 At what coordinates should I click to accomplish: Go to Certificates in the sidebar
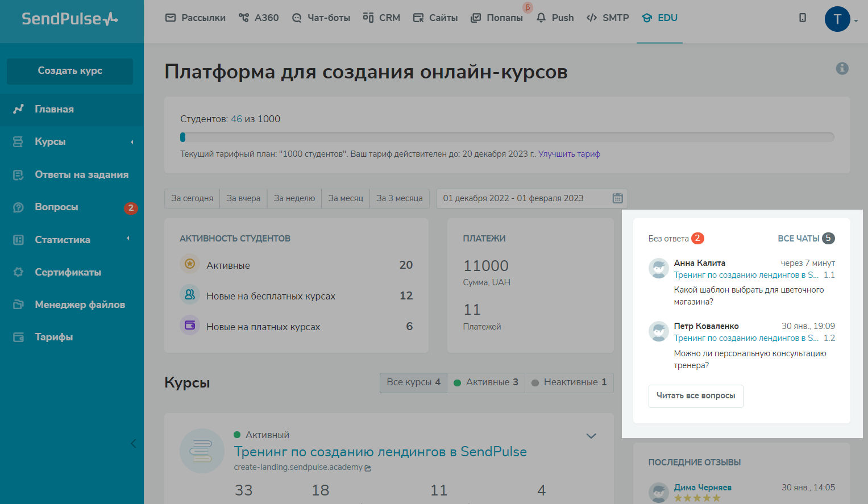pyautogui.click(x=68, y=272)
